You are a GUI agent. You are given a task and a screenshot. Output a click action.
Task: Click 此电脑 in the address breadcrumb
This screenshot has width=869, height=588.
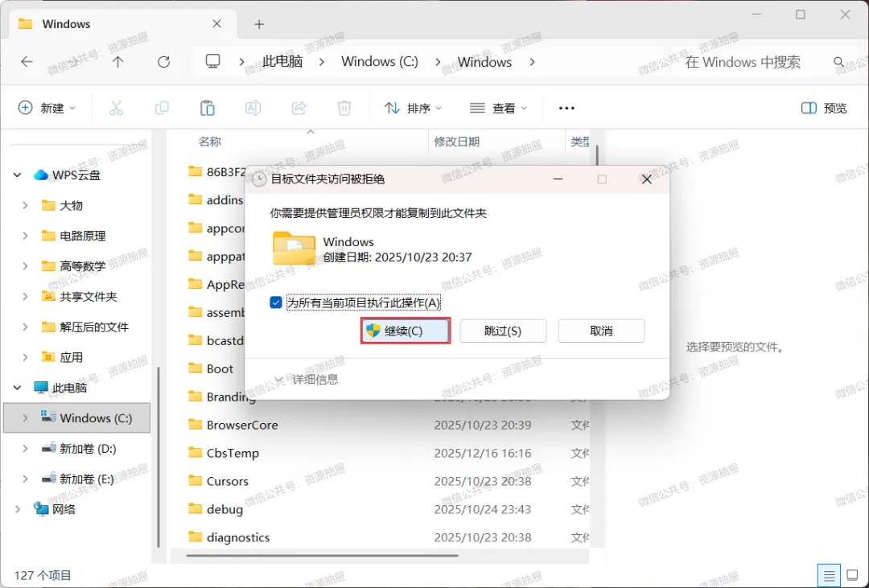point(282,61)
